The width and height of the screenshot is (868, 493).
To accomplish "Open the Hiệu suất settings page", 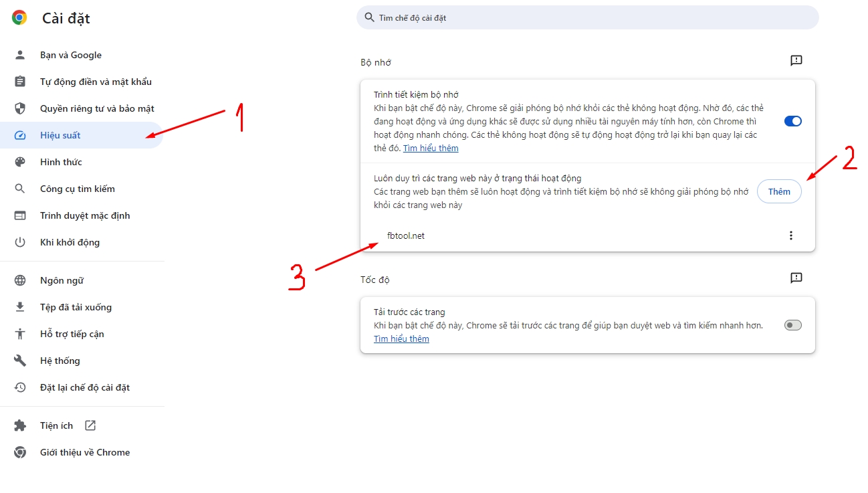I will [x=60, y=135].
